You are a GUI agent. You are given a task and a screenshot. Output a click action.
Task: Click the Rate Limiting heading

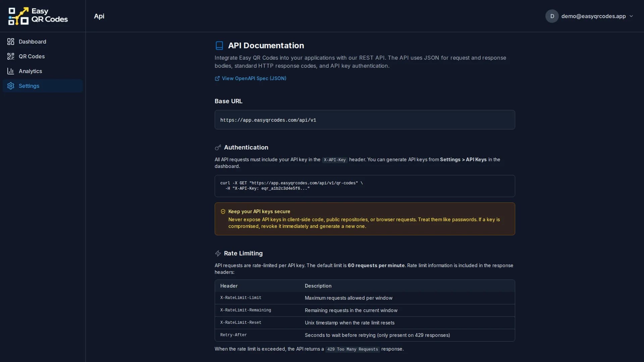point(243,253)
